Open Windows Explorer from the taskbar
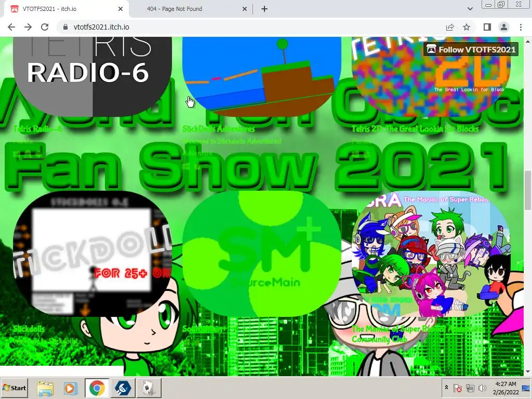Viewport: 532px width, 399px height. click(45, 388)
